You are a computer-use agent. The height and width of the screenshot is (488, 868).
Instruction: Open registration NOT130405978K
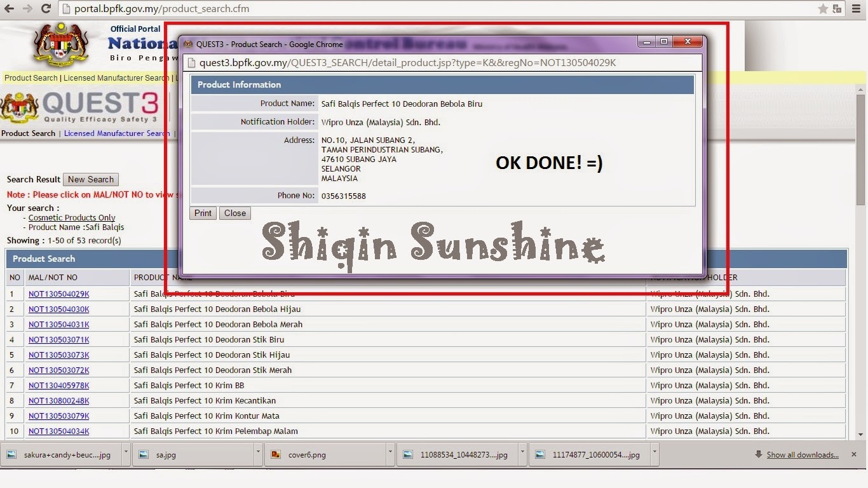click(59, 386)
